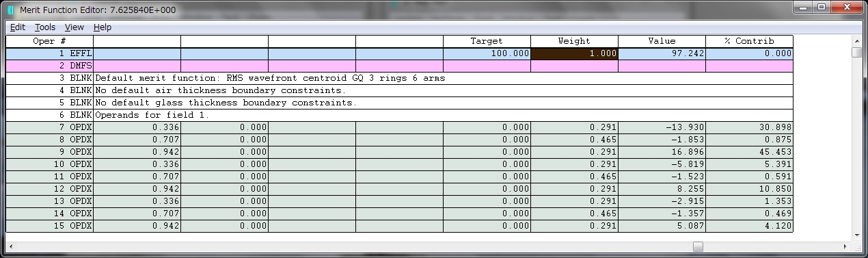Minimize the Merit Function Editor window

coord(802,8)
